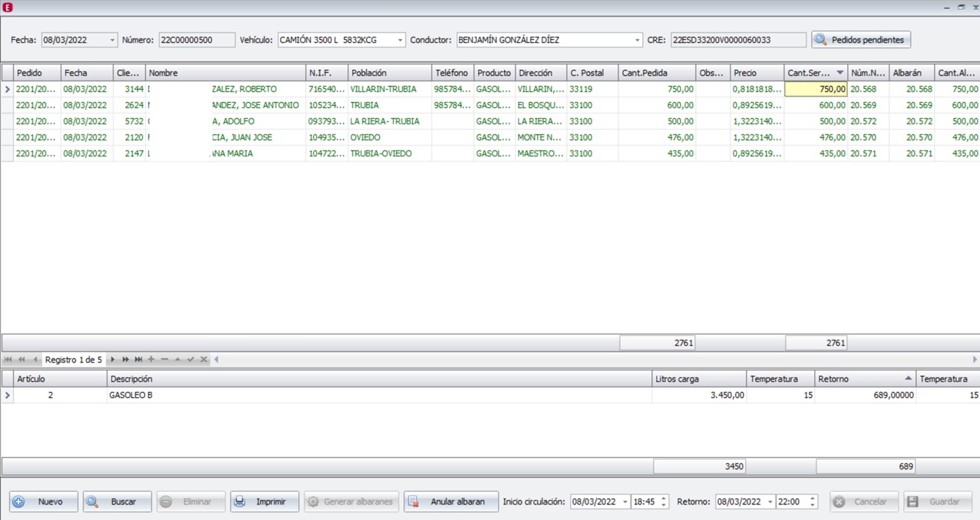The height and width of the screenshot is (520, 980).
Task: Skip to next page of records
Action: tap(125, 360)
